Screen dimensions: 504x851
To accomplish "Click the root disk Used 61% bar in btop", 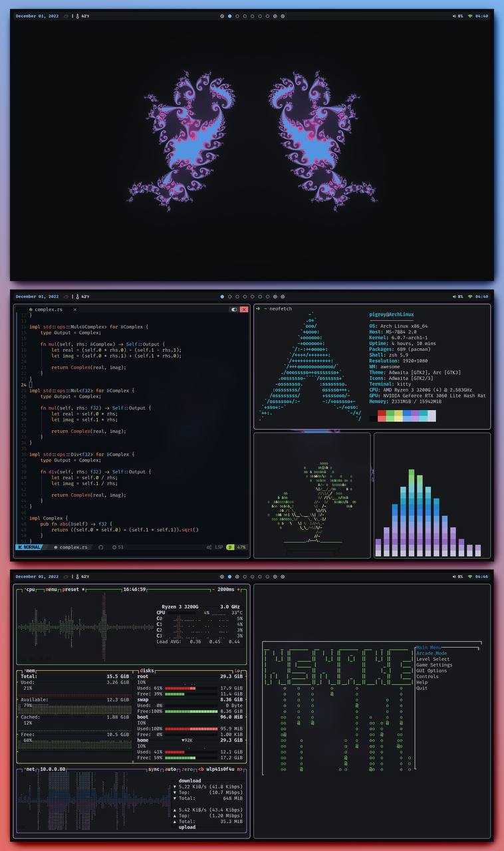I will (x=180, y=688).
